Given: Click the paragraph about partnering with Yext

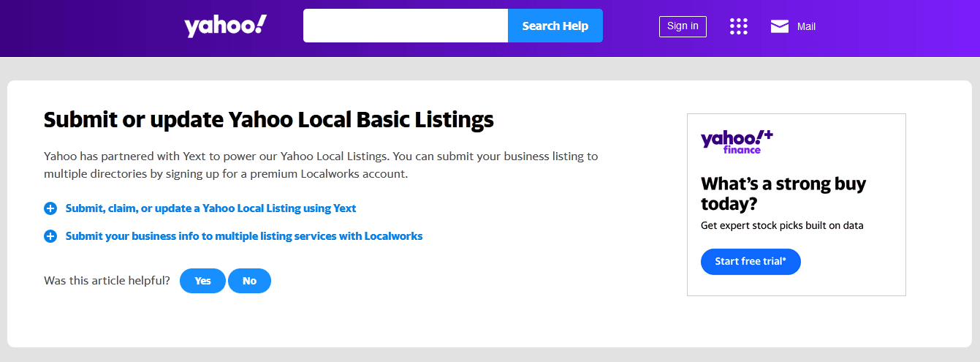Looking at the screenshot, I should point(321,165).
